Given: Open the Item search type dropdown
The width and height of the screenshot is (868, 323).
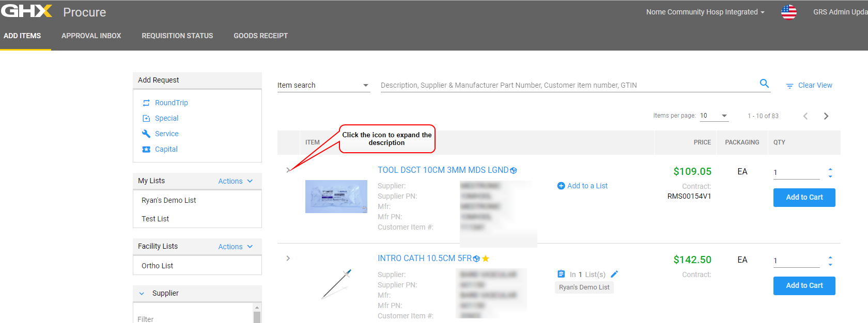Looking at the screenshot, I should (x=323, y=85).
